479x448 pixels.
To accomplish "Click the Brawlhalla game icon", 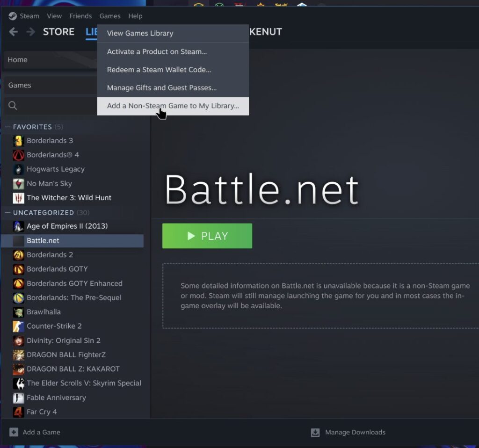I will tap(18, 312).
